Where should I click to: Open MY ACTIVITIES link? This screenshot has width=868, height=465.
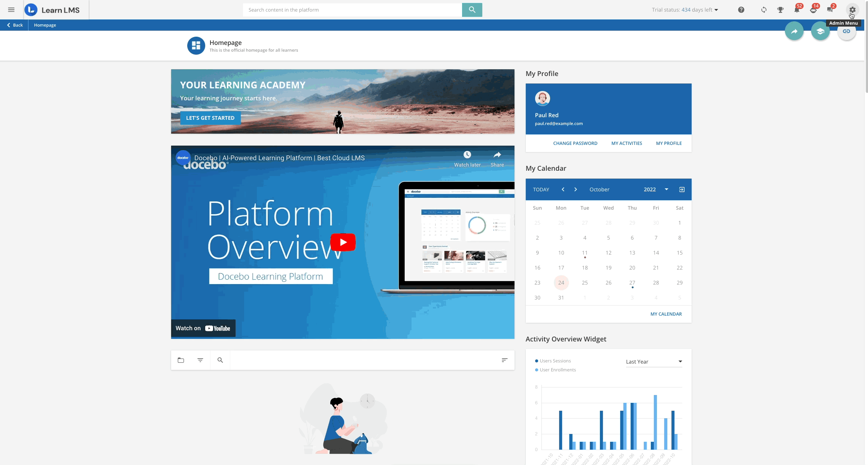tap(626, 143)
